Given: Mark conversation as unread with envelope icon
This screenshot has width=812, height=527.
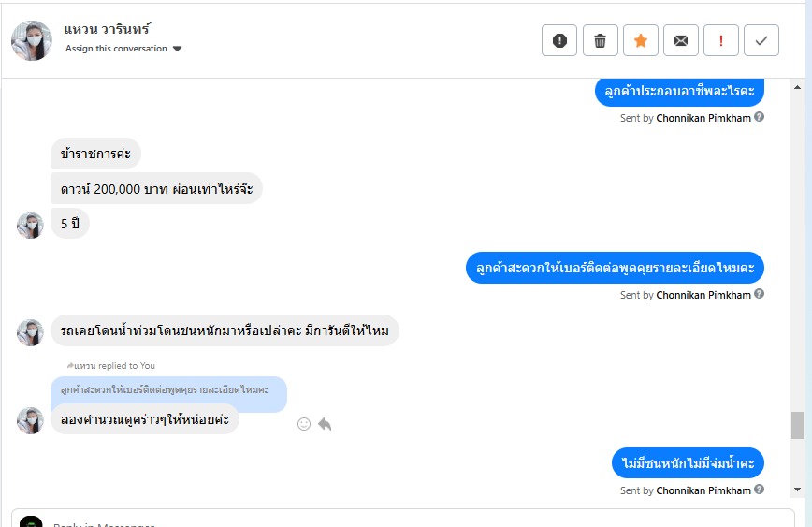Looking at the screenshot, I should pos(681,40).
